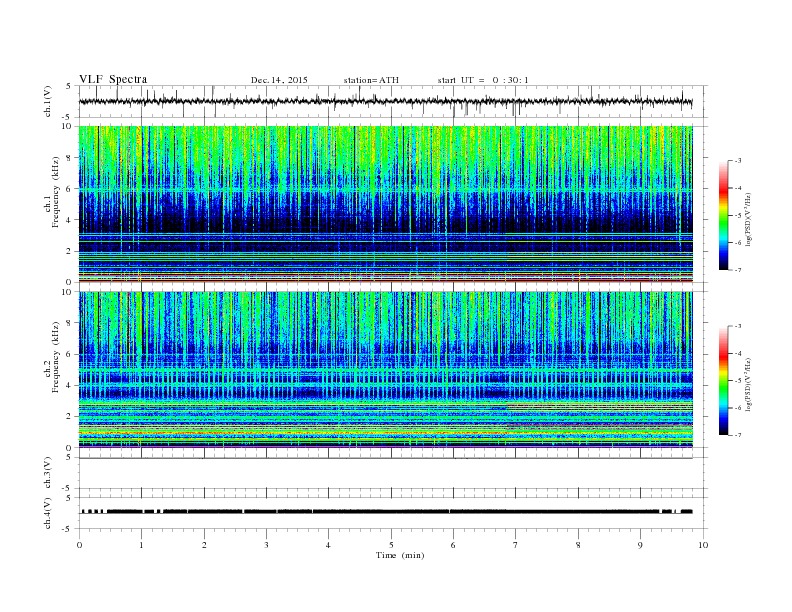The image size is (792, 612).
Task: Click the "4" kHz tick on ch.2 frequency axis
Action: [x=69, y=385]
